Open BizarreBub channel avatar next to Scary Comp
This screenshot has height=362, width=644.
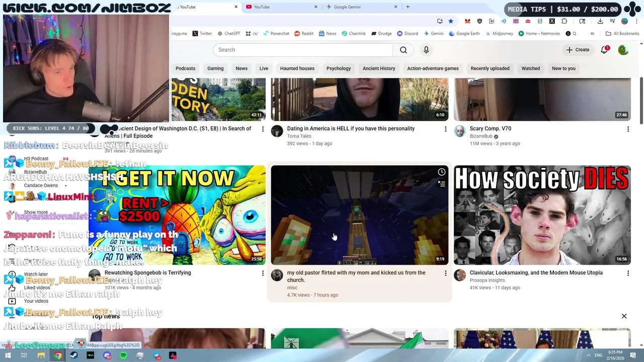click(x=460, y=131)
